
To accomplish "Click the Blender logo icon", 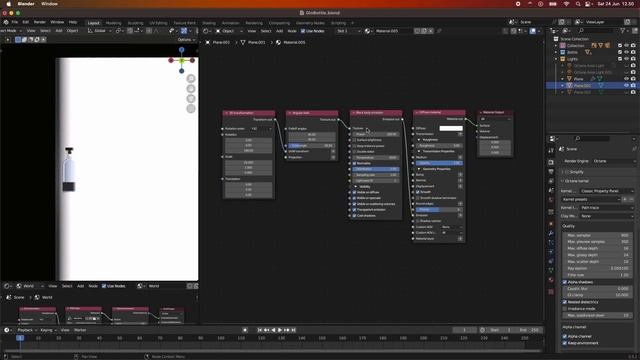I will 6,22.
